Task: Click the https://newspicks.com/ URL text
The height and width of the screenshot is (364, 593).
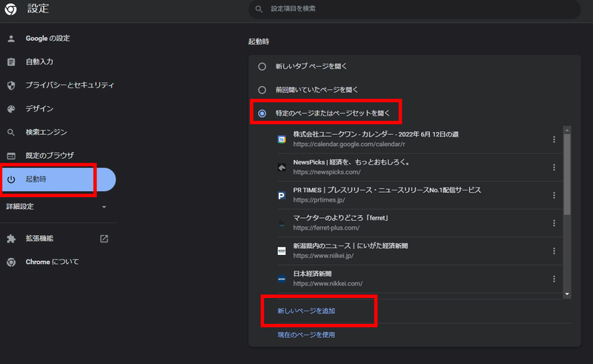Action: click(x=327, y=172)
